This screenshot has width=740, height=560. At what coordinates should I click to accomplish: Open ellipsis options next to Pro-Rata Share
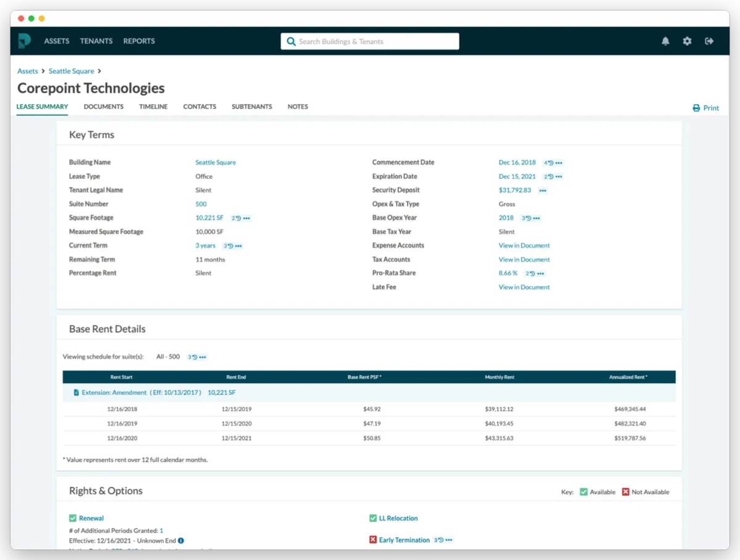(x=540, y=273)
